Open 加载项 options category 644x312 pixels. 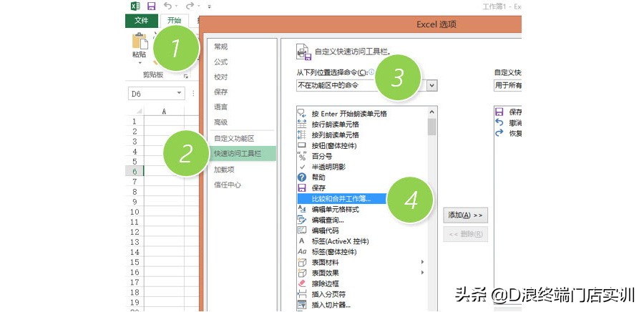coord(224,170)
